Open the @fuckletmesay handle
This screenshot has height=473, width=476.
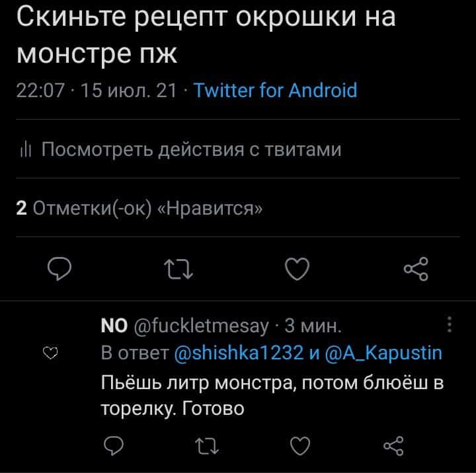[201, 326]
